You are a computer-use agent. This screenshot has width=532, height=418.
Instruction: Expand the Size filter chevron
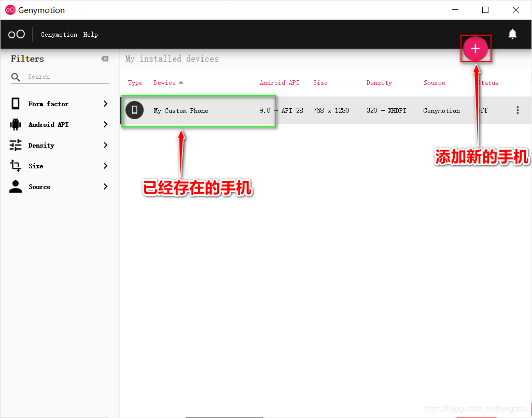click(x=105, y=166)
